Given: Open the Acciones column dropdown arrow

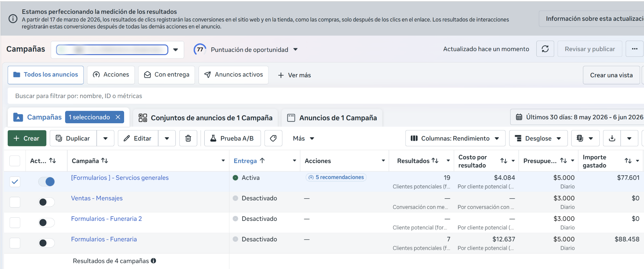Looking at the screenshot, I should coord(383,161).
